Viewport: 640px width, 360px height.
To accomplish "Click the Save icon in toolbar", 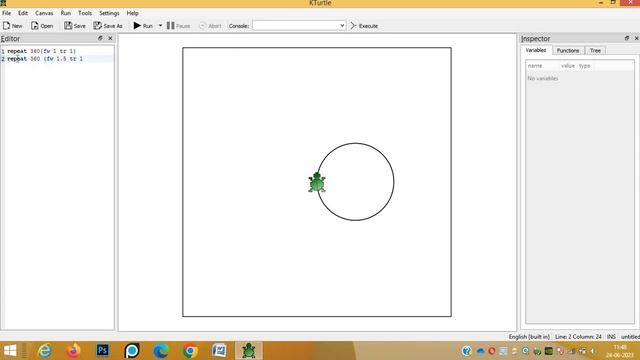I will tap(68, 26).
